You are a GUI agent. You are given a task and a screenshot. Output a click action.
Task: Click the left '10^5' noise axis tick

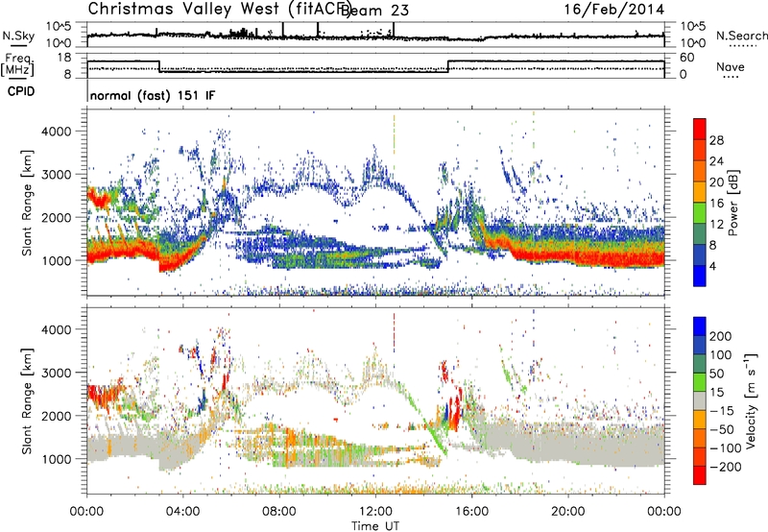59,27
